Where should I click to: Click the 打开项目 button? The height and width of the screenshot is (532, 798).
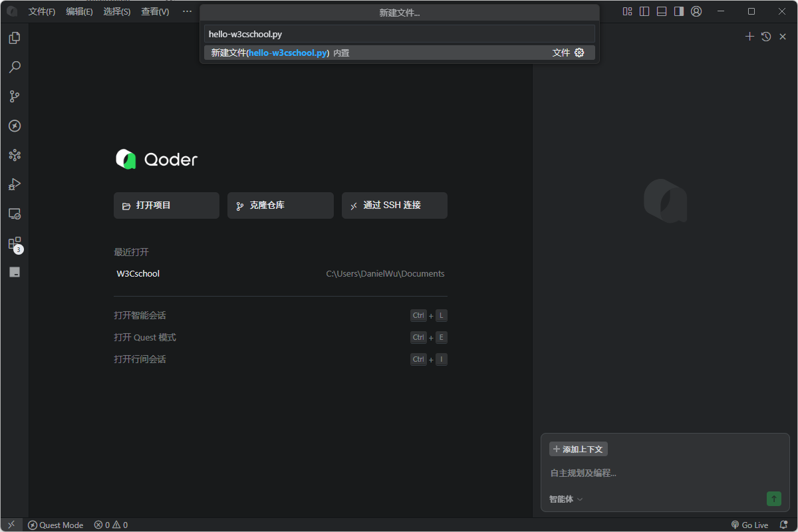point(166,205)
